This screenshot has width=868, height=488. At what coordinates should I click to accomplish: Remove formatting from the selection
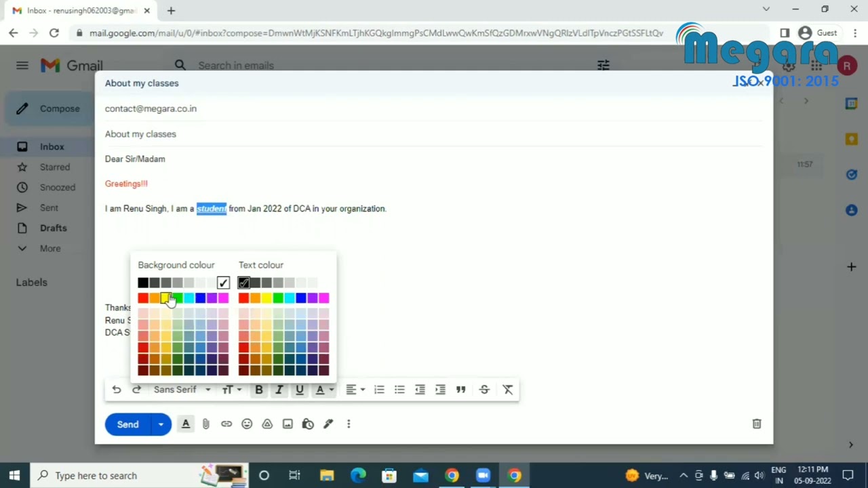point(508,390)
